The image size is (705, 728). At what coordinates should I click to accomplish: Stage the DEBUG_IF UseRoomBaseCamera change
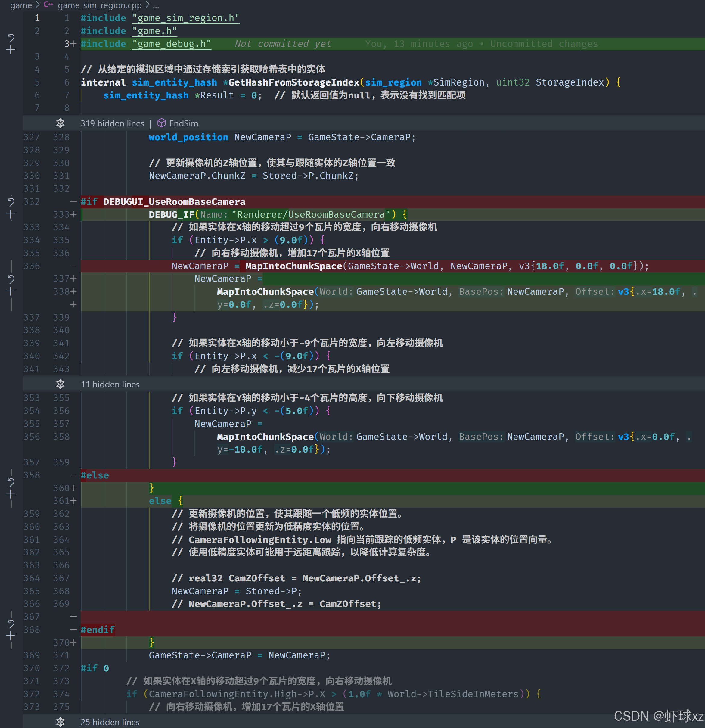(11, 214)
